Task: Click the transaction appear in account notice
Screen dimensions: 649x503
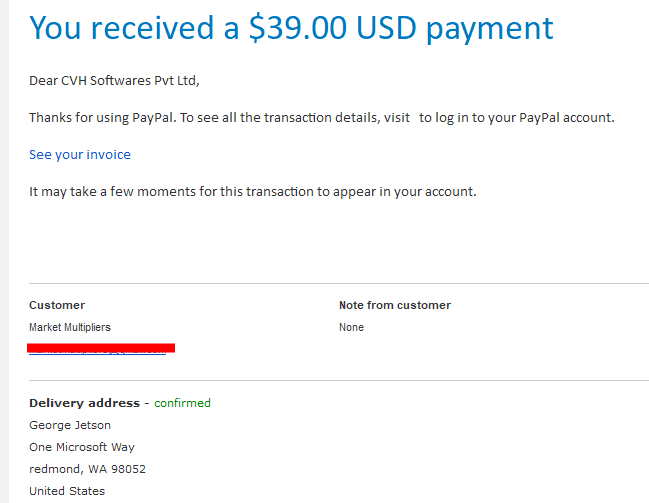Action: pos(252,192)
